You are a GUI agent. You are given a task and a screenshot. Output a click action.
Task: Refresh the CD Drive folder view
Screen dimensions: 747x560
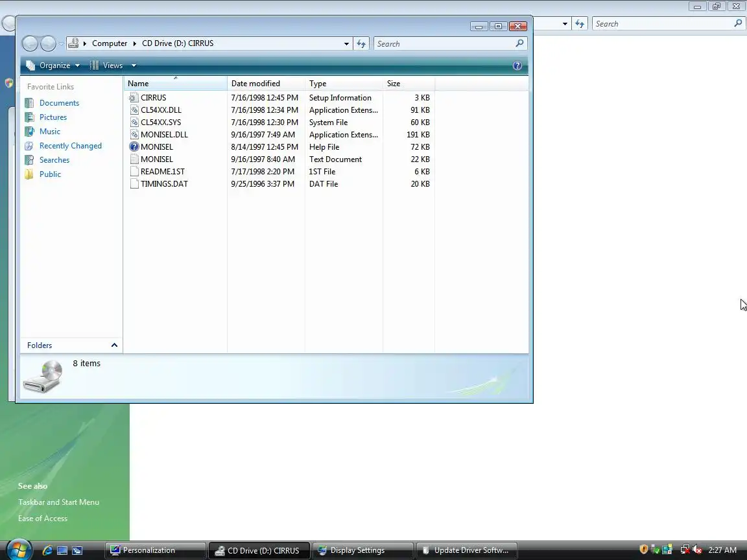pos(361,44)
